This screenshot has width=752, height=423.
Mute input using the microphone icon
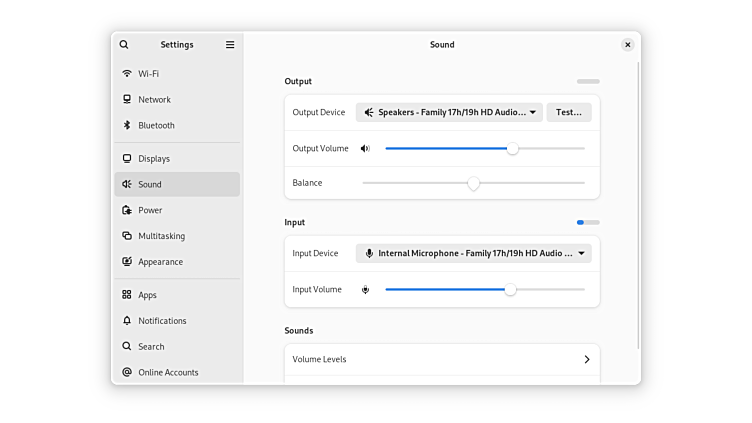click(365, 290)
